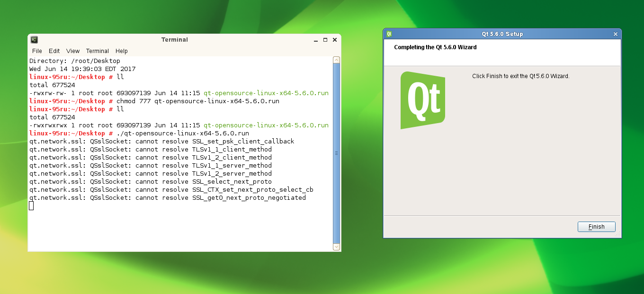Click the terminal vertical scrollbar handle

336,153
